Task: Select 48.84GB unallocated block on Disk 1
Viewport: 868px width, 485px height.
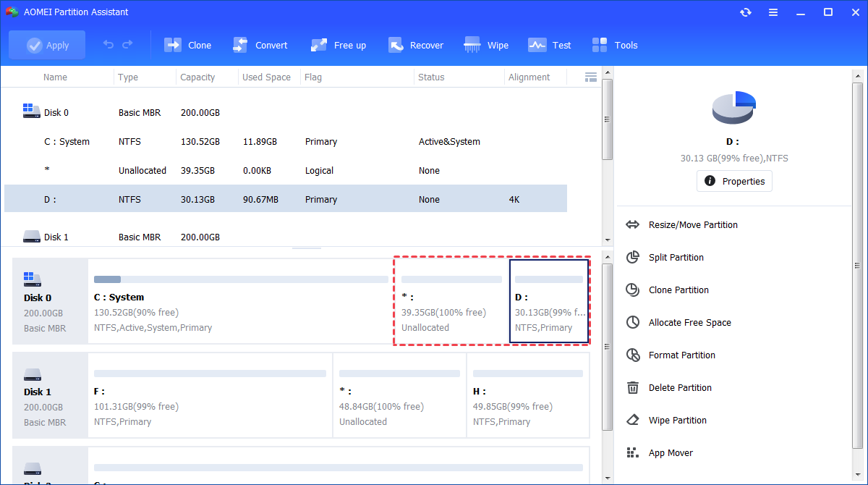Action: pyautogui.click(x=399, y=395)
